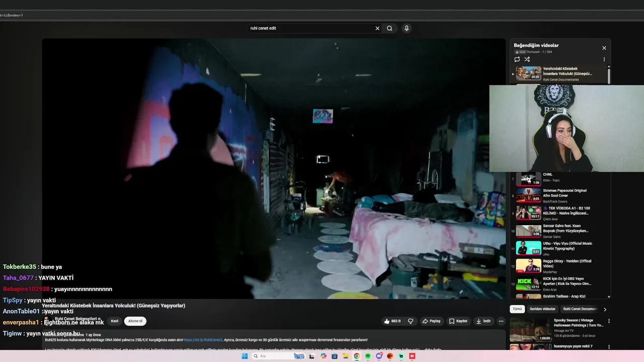Show more filter chips with right arrow
644x362 pixels.
605,309
